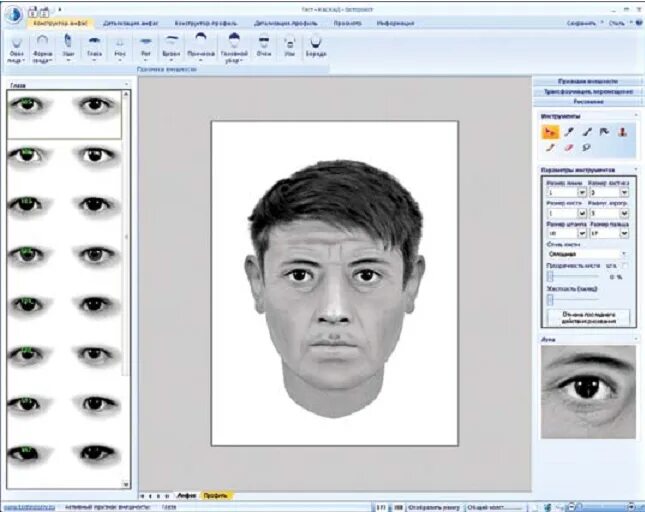
Task: Select the Профиль sheet tab at bottom
Action: [x=216, y=496]
